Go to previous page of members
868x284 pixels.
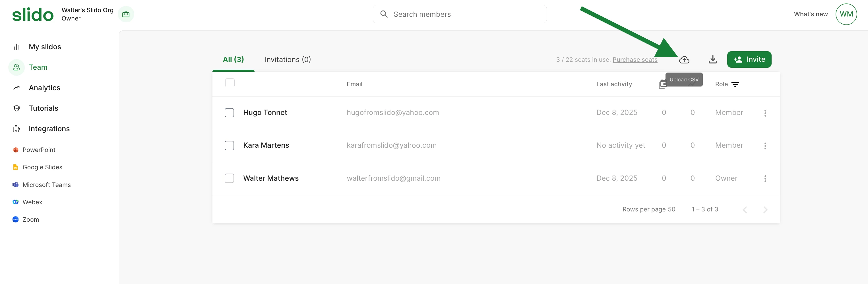(745, 210)
